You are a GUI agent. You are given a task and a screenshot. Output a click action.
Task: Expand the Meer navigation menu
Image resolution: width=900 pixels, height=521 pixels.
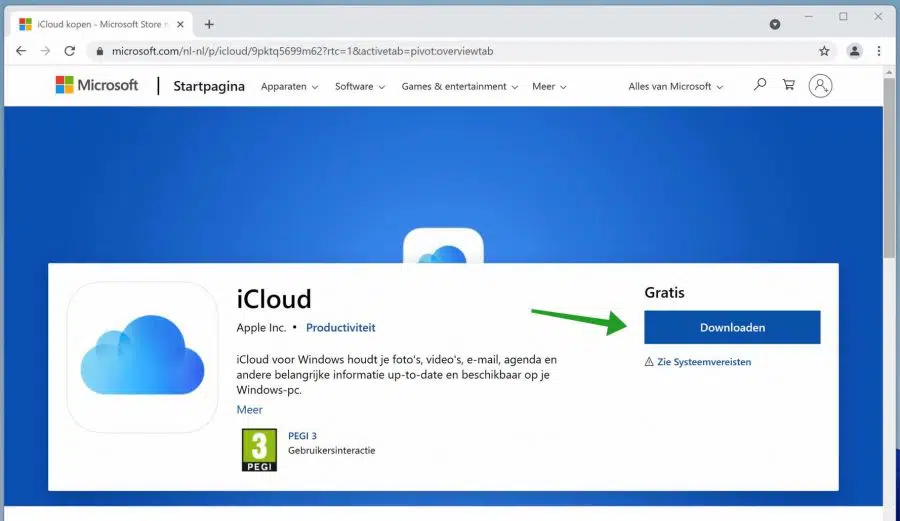point(549,87)
